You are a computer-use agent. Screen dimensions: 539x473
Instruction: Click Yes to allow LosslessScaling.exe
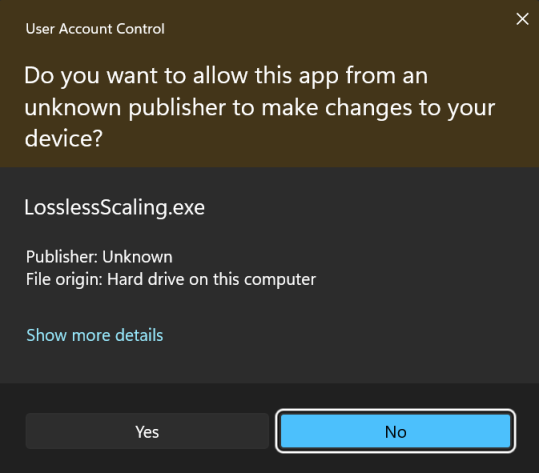tap(147, 431)
